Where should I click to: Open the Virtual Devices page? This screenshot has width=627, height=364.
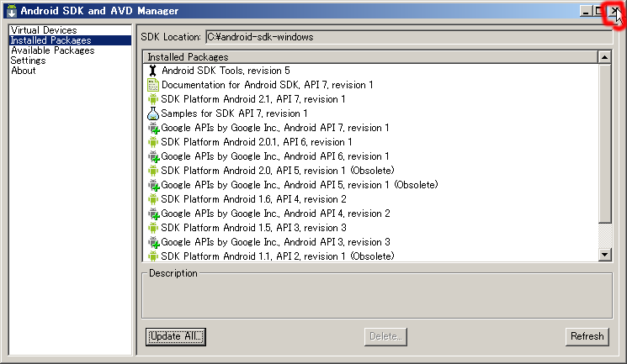(44, 30)
